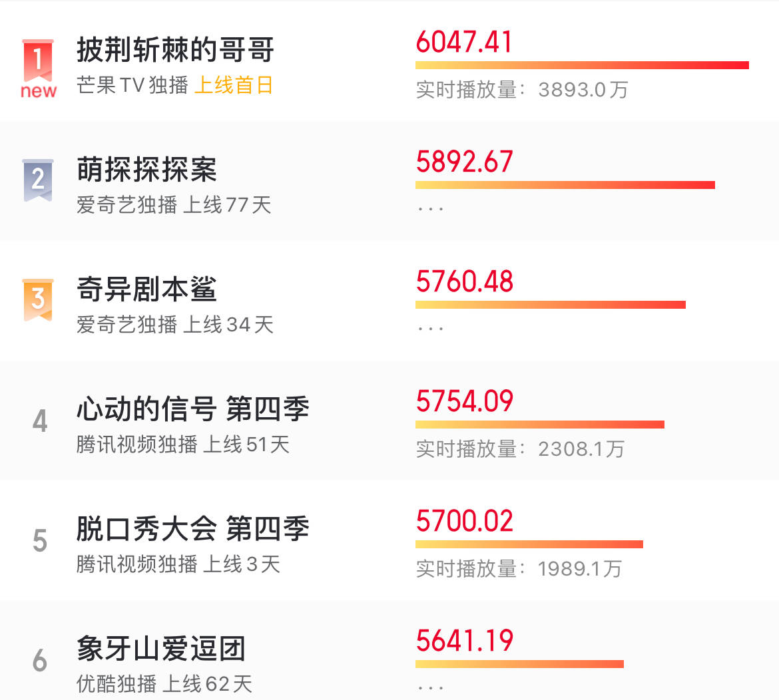Select the show 奇异剧本鲨

click(x=146, y=289)
